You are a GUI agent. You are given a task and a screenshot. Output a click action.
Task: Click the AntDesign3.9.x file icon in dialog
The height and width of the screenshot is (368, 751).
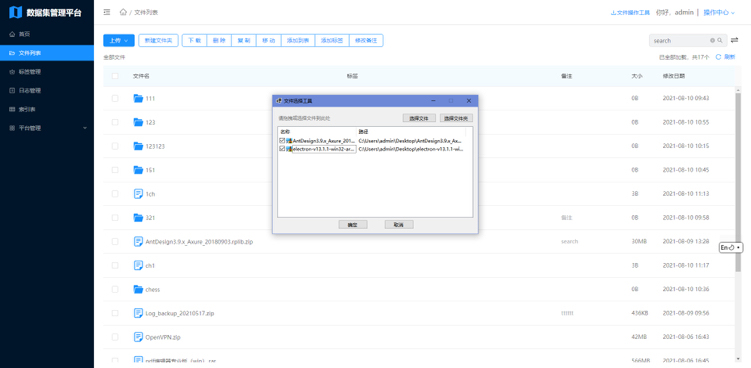pyautogui.click(x=289, y=141)
